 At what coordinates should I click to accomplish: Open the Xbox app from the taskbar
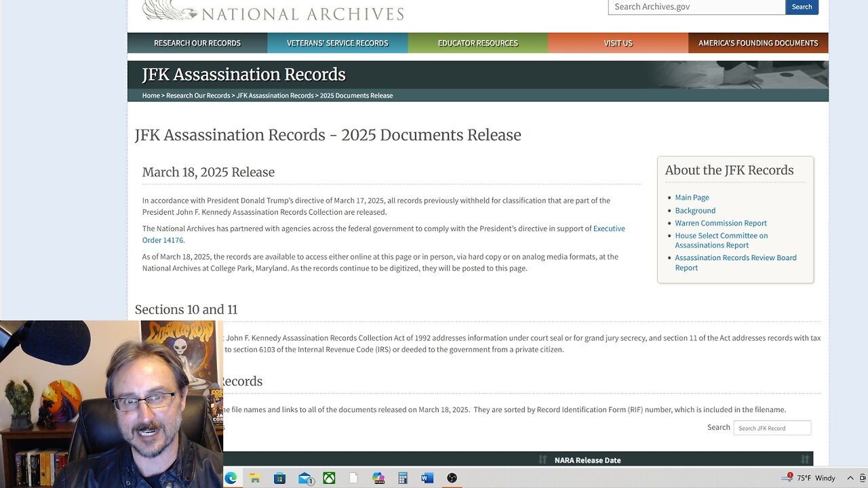(x=329, y=478)
